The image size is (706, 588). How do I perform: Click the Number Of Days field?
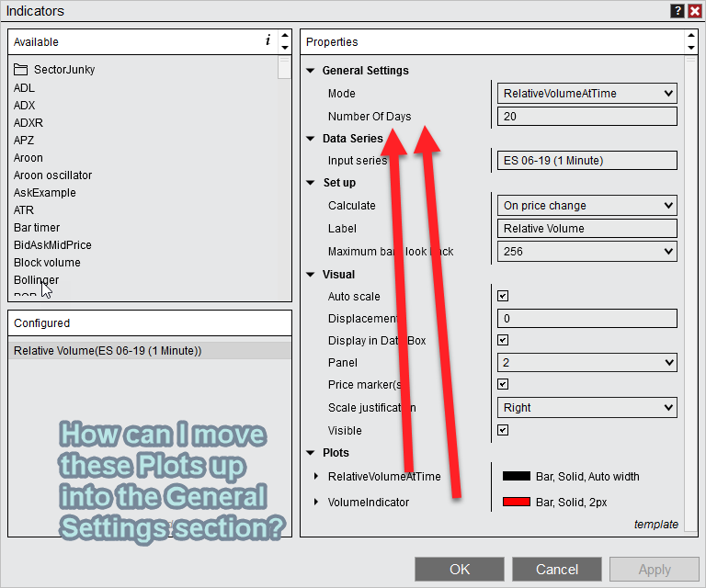click(x=587, y=117)
